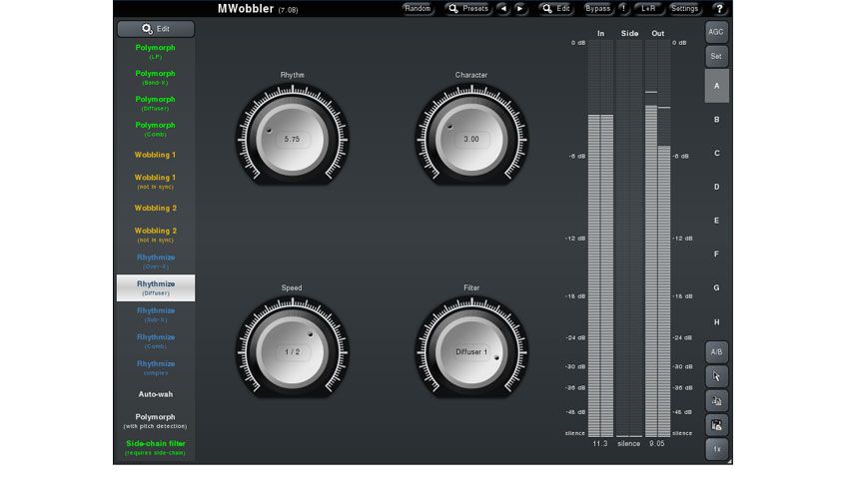Toggle the A/B comparison button
Viewport: 849px width, 504px height.
[x=716, y=352]
